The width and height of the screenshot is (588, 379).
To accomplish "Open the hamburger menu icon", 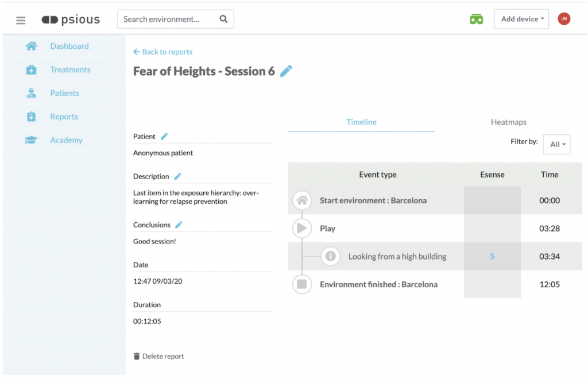I will tap(21, 20).
